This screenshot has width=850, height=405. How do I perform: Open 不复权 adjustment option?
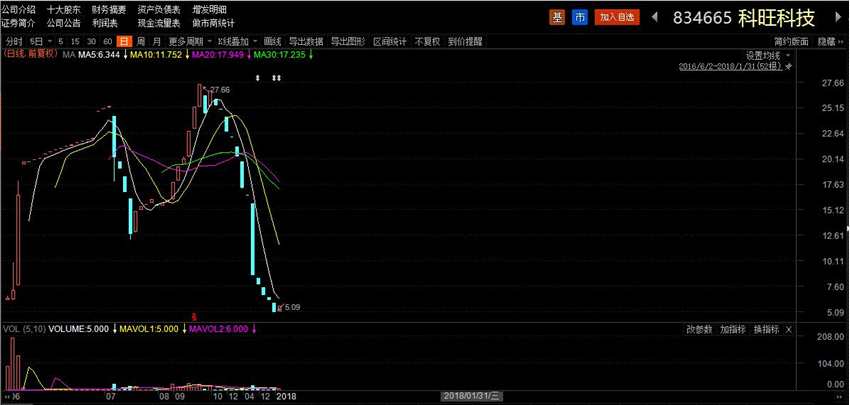(x=428, y=41)
